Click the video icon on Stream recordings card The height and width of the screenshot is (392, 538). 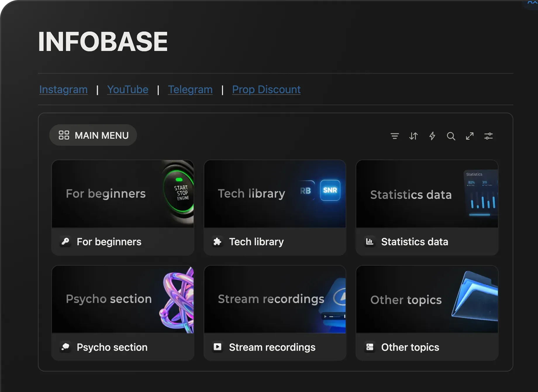click(x=218, y=347)
